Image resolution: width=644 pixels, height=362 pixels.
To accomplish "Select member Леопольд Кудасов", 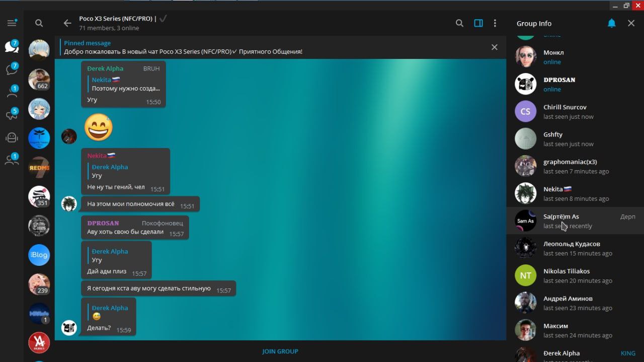I will click(x=575, y=248).
